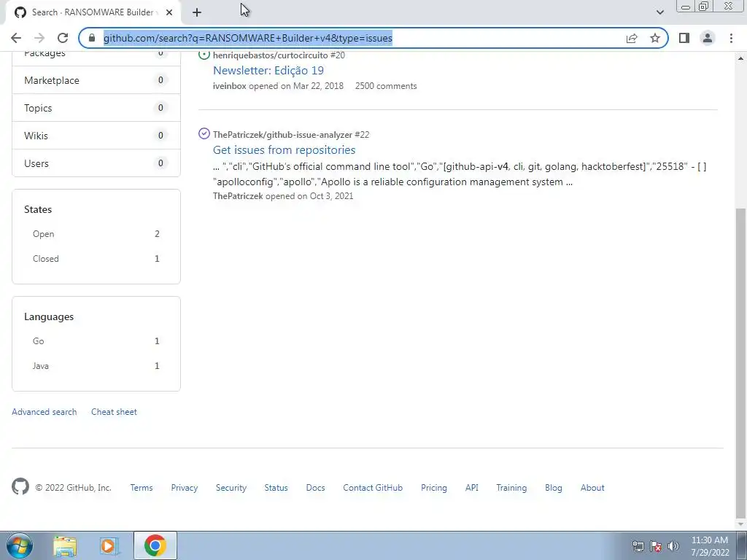Screen dimensions: 747x560
Task: Open the volume speaker tray icon
Action: [673, 546]
